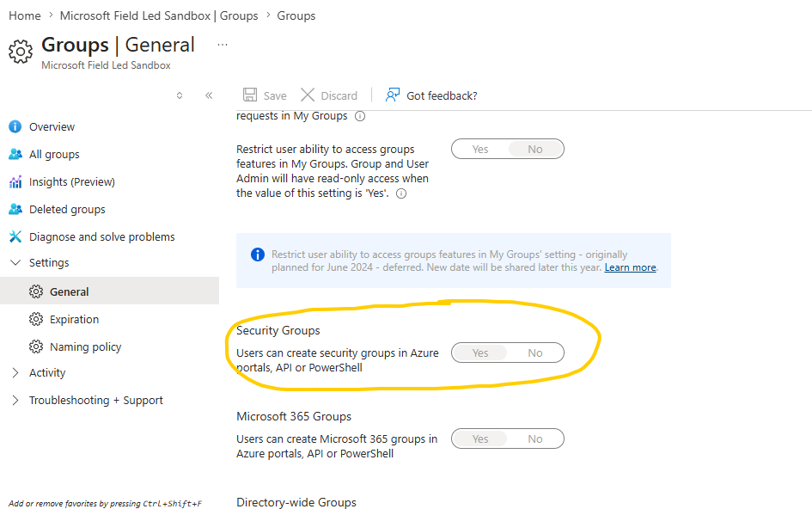Viewport: 812px width, 509px height.
Task: Go to Home breadcrumb
Action: tap(25, 15)
